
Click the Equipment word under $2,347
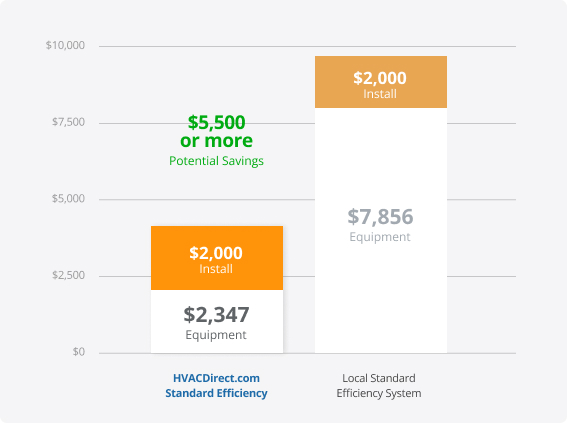(x=216, y=335)
